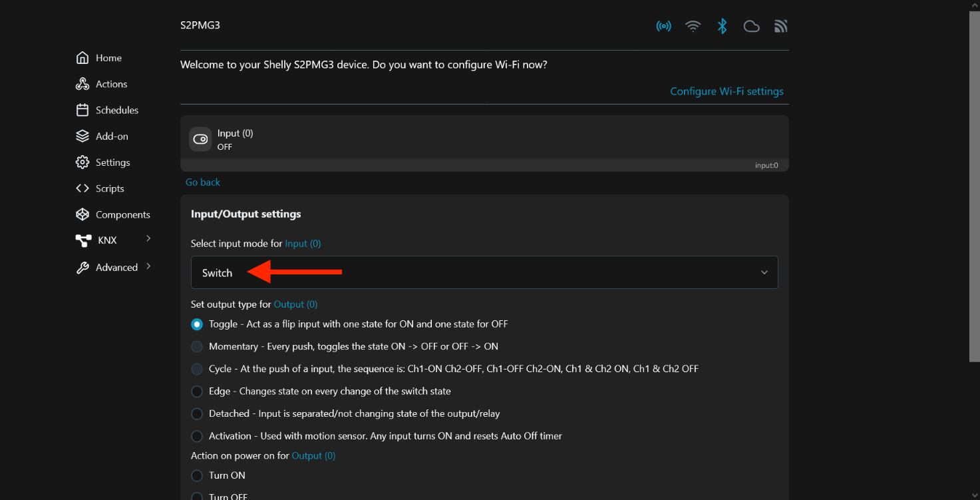Go to Components in the sidebar
Viewport: 980px width, 500px height.
122,214
